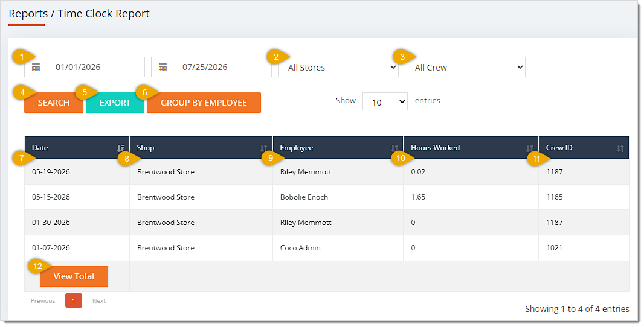Click the Hours Worked column header

pos(471,148)
